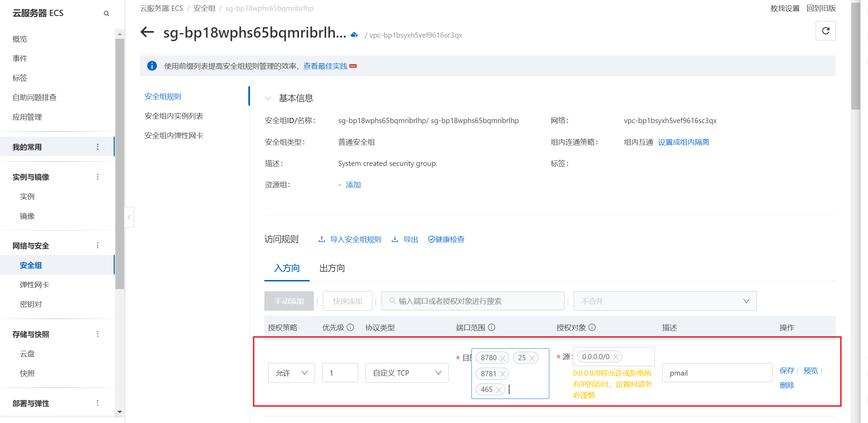The height and width of the screenshot is (423, 868).
Task: Click the 设置成组内隔离 link
Action: 683,142
